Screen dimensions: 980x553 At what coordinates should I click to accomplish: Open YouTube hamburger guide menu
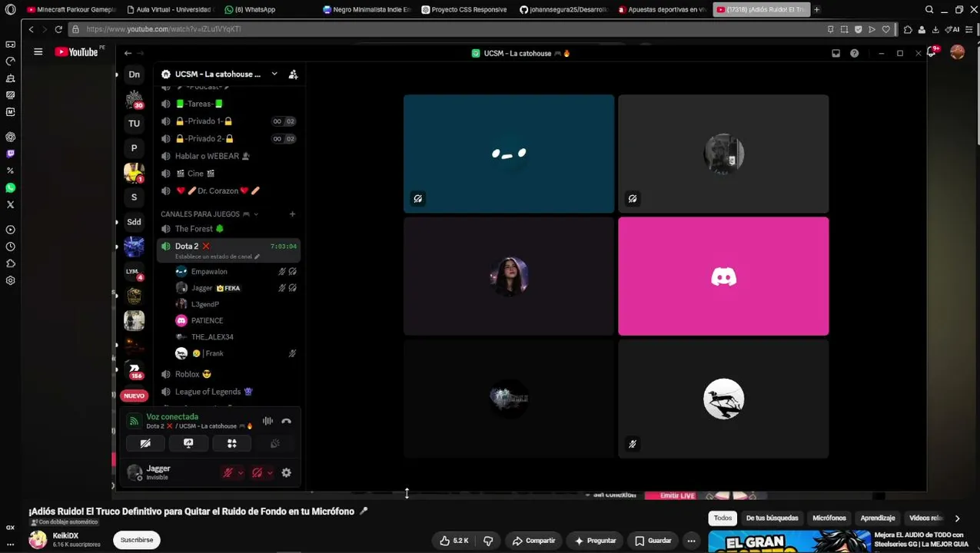point(38,51)
